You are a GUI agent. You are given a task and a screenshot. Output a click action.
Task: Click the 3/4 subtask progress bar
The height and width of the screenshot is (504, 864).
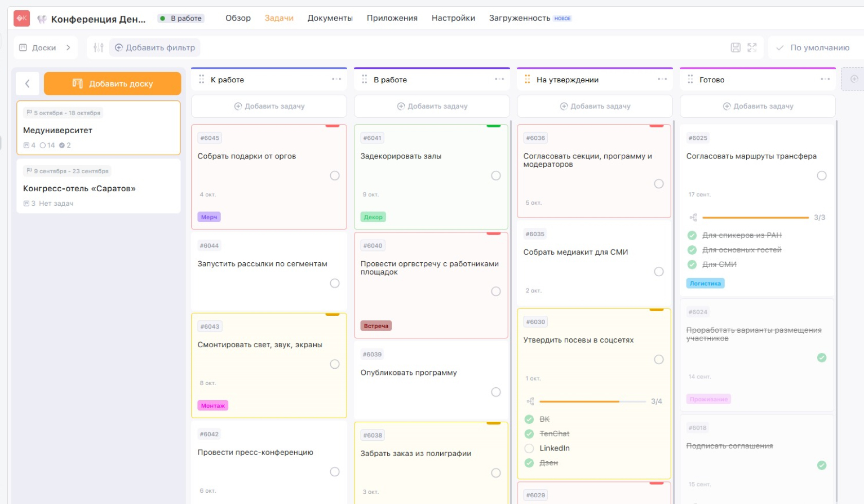pyautogui.click(x=592, y=401)
